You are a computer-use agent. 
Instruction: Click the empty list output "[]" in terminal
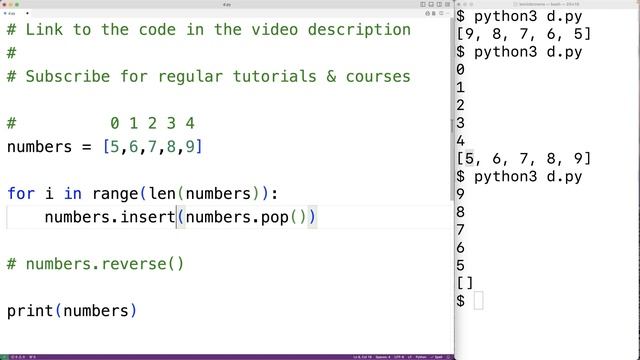point(464,282)
